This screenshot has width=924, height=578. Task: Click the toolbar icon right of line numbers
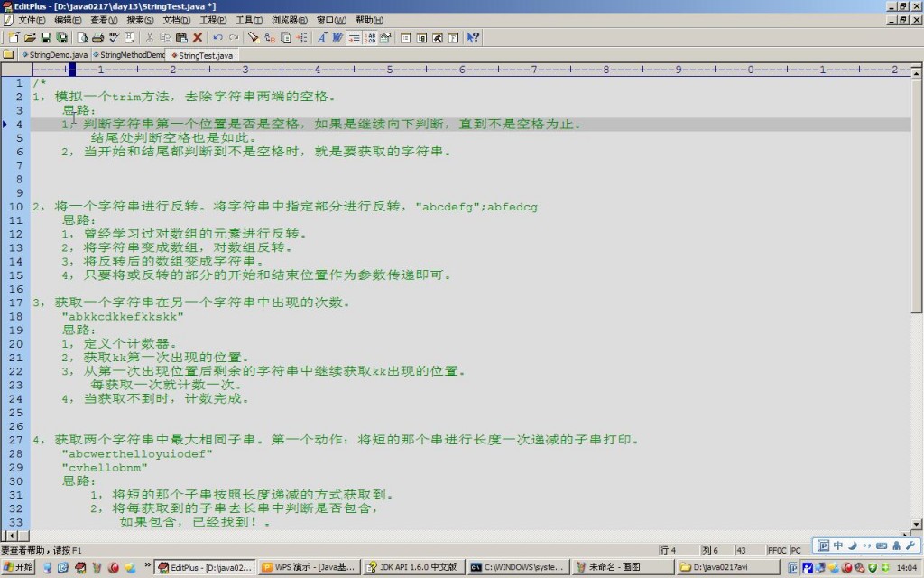coord(385,38)
